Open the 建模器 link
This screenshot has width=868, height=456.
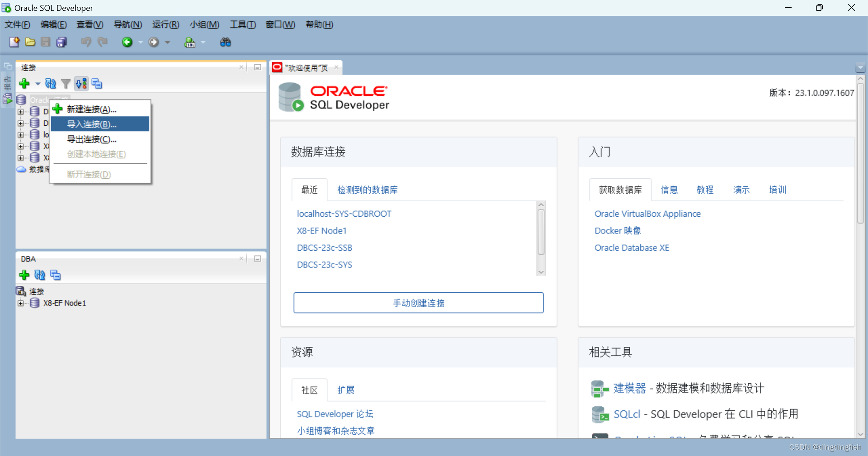point(629,388)
